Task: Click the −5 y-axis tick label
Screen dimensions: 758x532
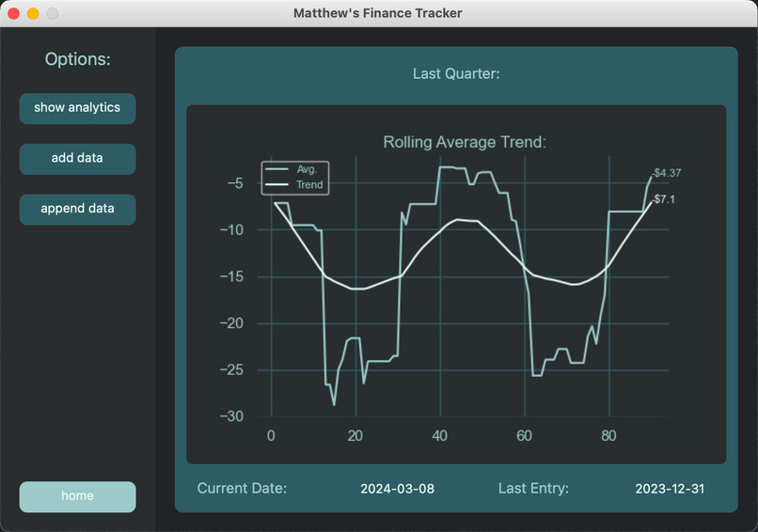Action: 235,183
